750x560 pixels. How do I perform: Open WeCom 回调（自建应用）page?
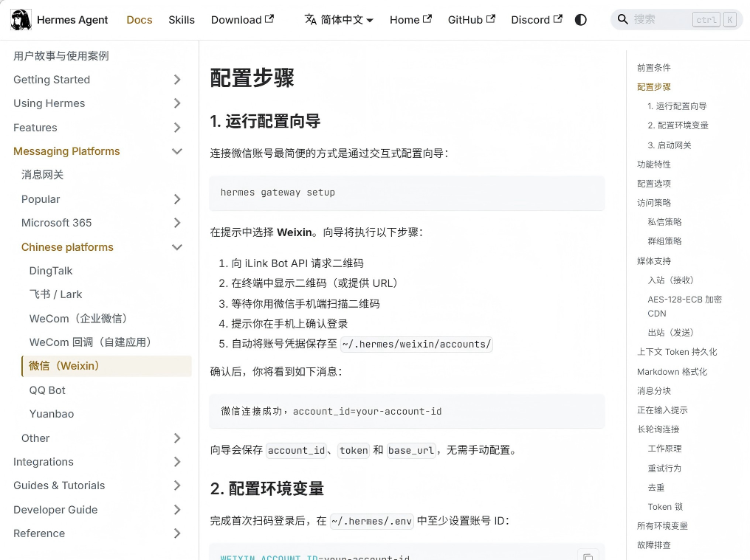tap(90, 342)
